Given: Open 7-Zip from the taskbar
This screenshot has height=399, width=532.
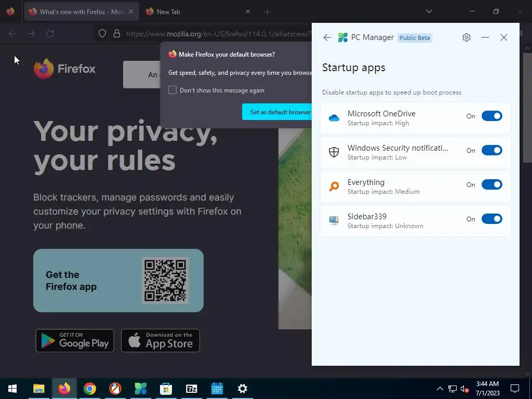Looking at the screenshot, I should click(191, 389).
